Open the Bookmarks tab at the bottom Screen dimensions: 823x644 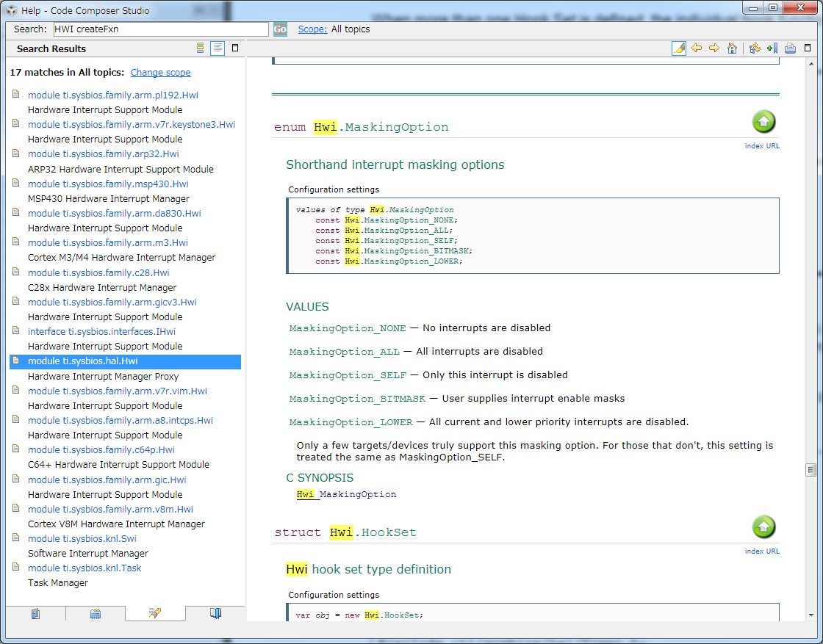pos(215,613)
